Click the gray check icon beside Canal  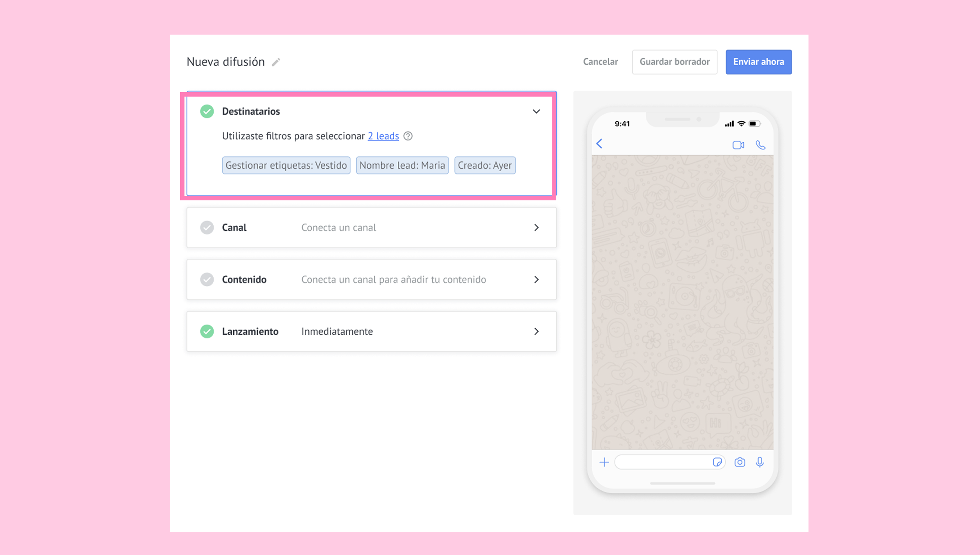pos(207,227)
